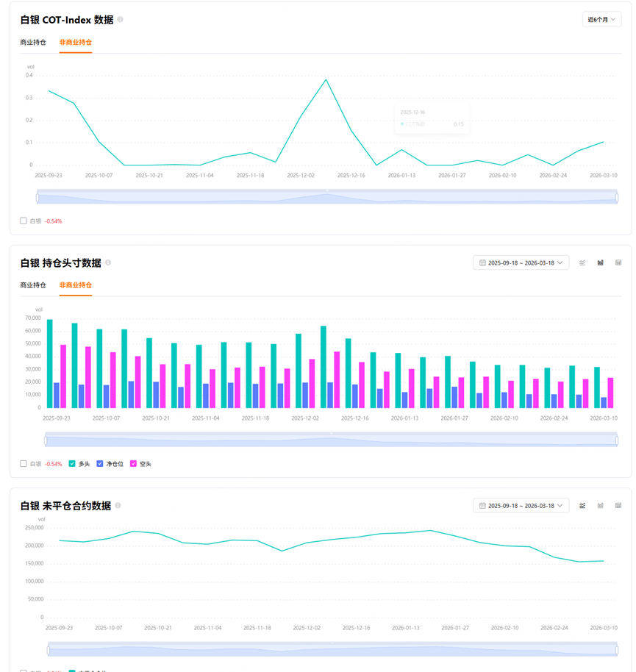Uncheck the 空头 series checkbox
636x672 pixels.
click(133, 464)
